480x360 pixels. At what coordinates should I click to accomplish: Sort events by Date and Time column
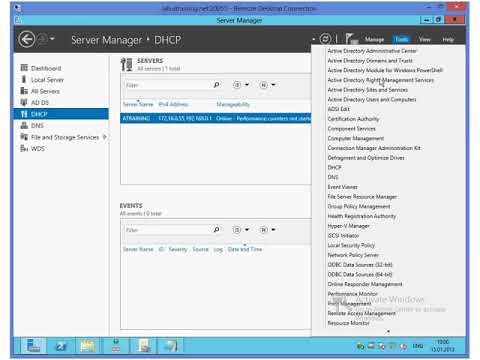pos(245,249)
